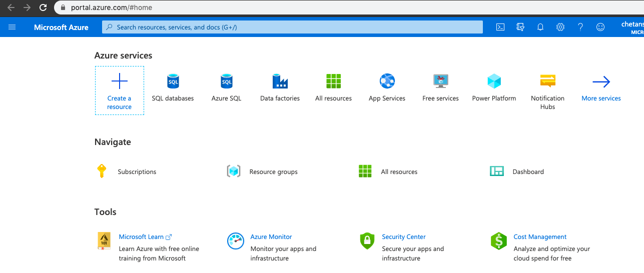
Task: Click the More services text link
Action: (x=601, y=98)
